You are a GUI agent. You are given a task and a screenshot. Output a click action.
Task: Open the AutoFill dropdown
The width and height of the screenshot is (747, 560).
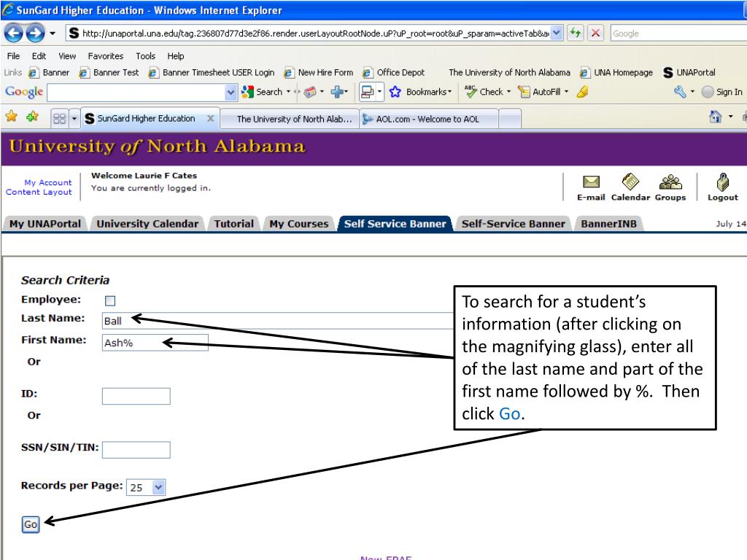543,92
